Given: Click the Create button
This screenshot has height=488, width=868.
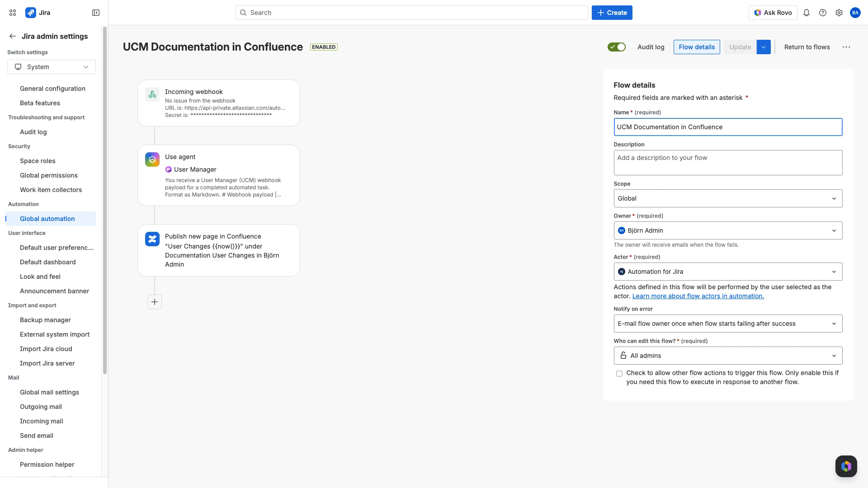Looking at the screenshot, I should coord(612,13).
